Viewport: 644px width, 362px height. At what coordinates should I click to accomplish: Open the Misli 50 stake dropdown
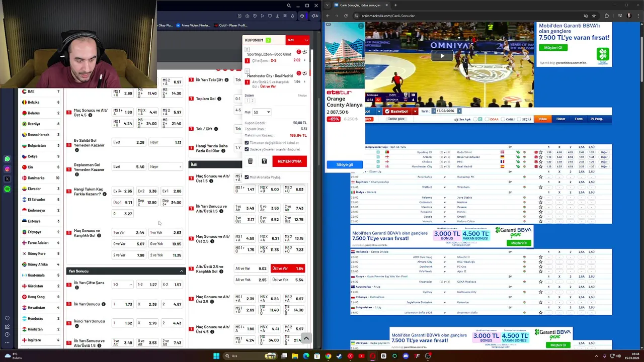262,112
